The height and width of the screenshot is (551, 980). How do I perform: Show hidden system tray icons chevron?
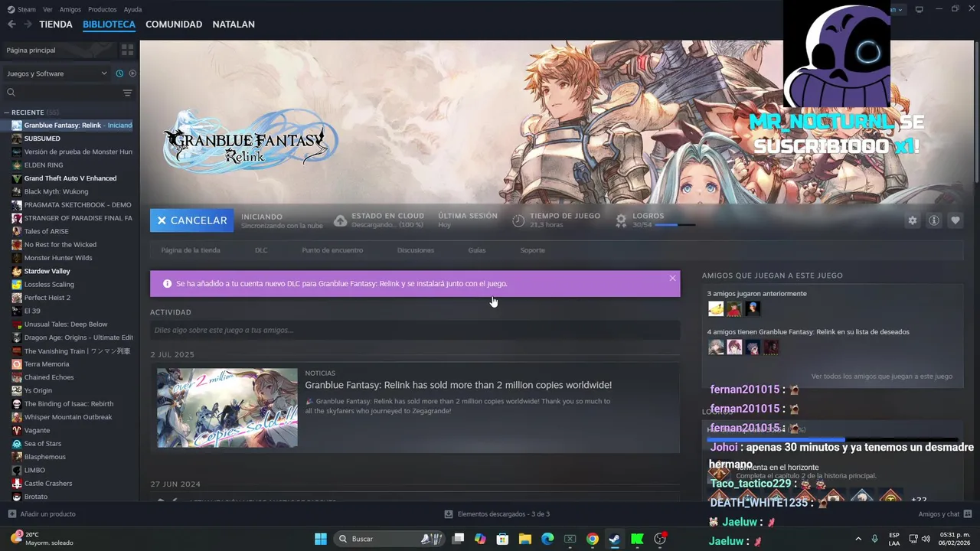pos(857,539)
